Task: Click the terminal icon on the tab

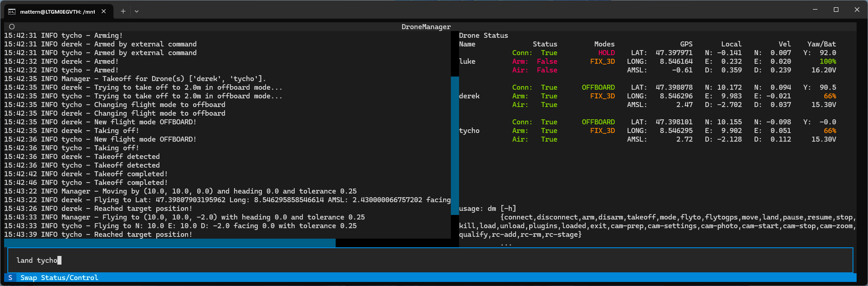Action: click(x=12, y=11)
